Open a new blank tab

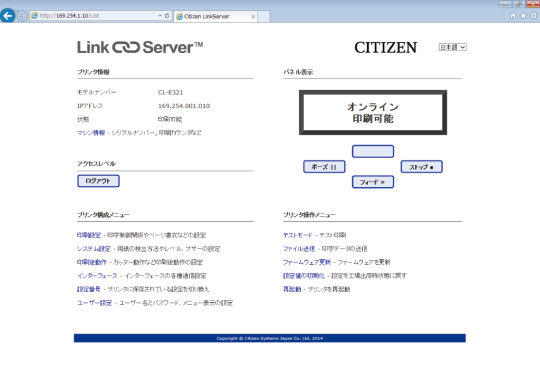(x=264, y=17)
